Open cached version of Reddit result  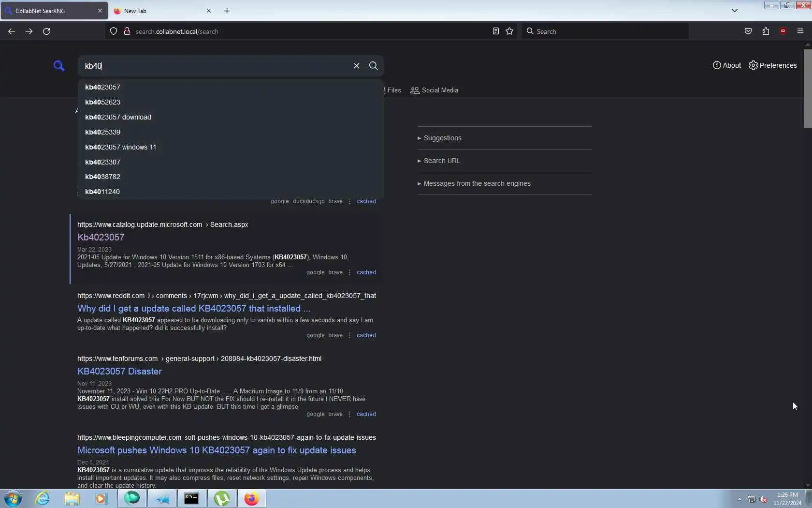[x=366, y=335]
